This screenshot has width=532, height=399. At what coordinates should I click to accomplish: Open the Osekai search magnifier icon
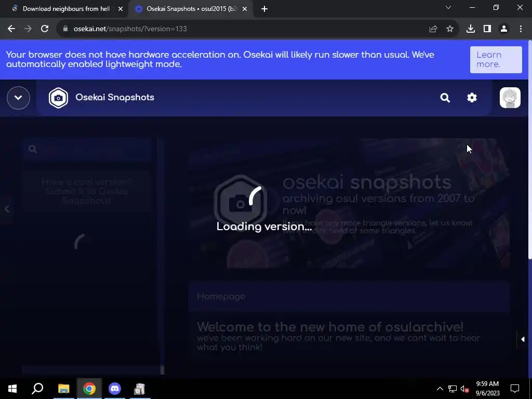[445, 98]
